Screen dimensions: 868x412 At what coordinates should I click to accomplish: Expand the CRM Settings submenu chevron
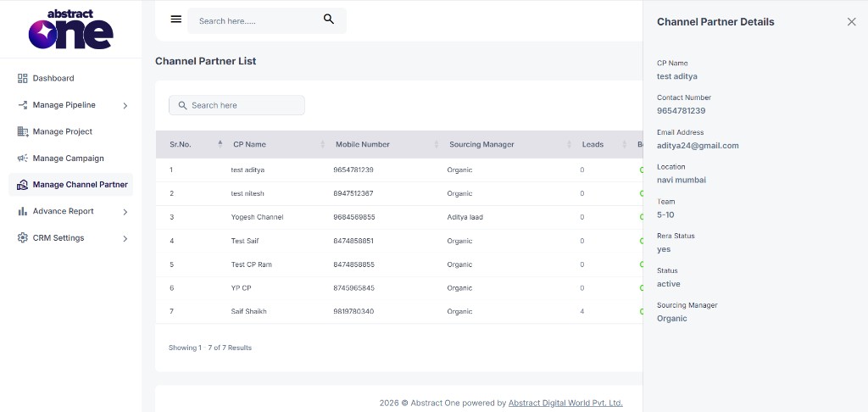pyautogui.click(x=125, y=238)
